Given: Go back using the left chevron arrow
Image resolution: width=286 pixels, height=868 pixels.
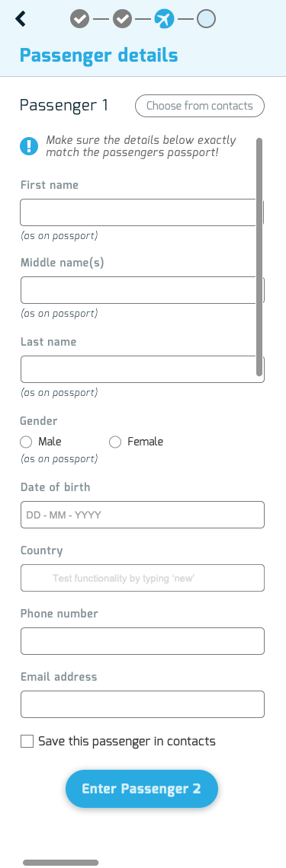Looking at the screenshot, I should [21, 19].
